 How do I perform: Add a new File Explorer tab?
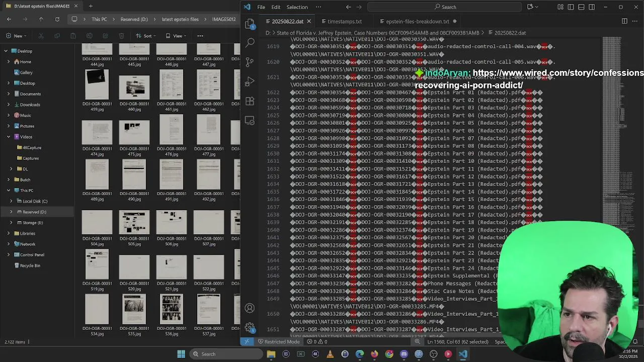coord(91,6)
